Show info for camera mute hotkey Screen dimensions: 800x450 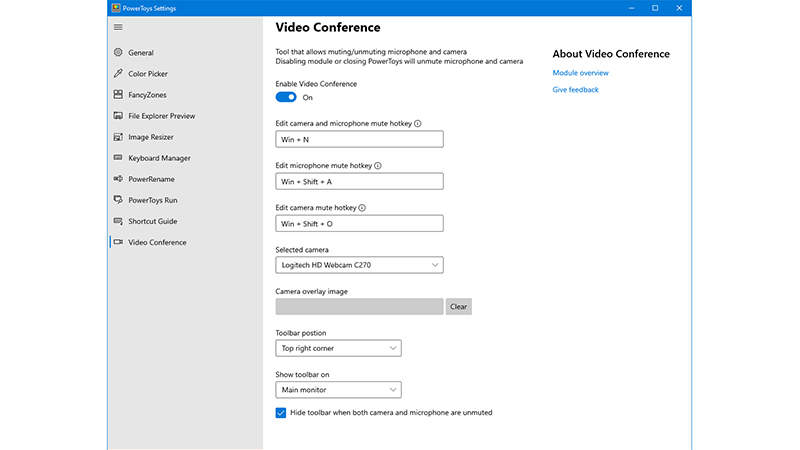click(x=362, y=208)
